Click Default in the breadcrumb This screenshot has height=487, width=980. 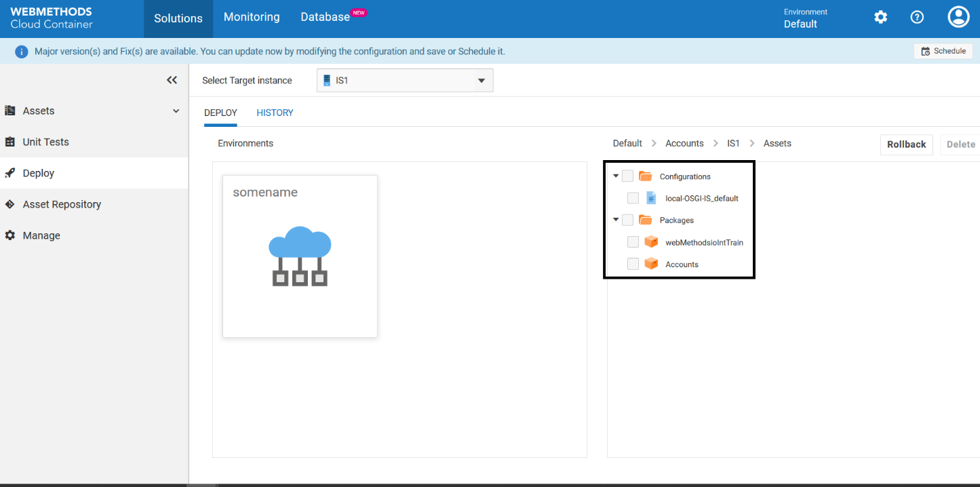click(x=627, y=143)
